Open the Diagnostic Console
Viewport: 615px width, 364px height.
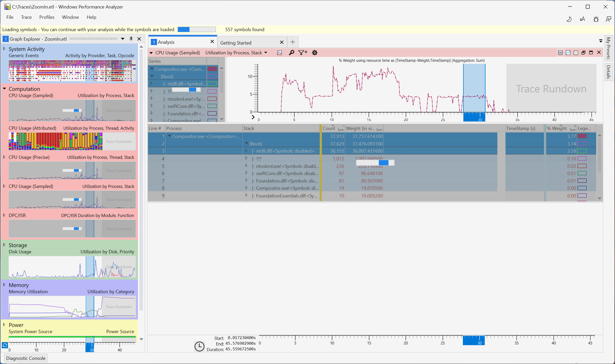26,358
